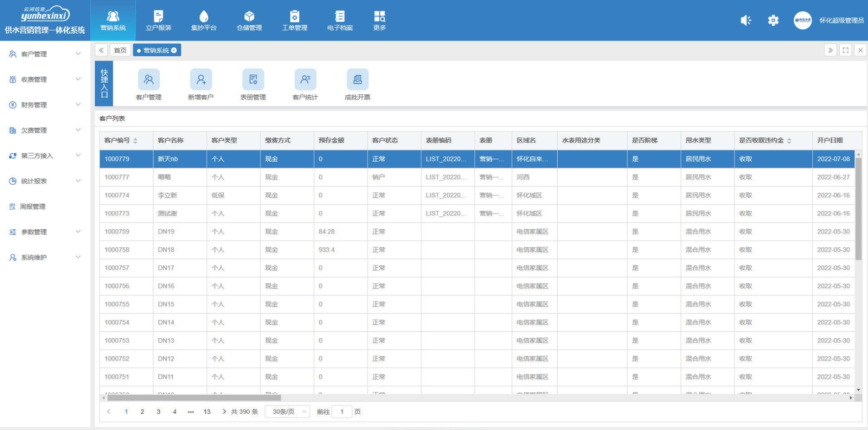This screenshot has width=868, height=430.
Task: Go to next page arrow
Action: click(x=224, y=411)
